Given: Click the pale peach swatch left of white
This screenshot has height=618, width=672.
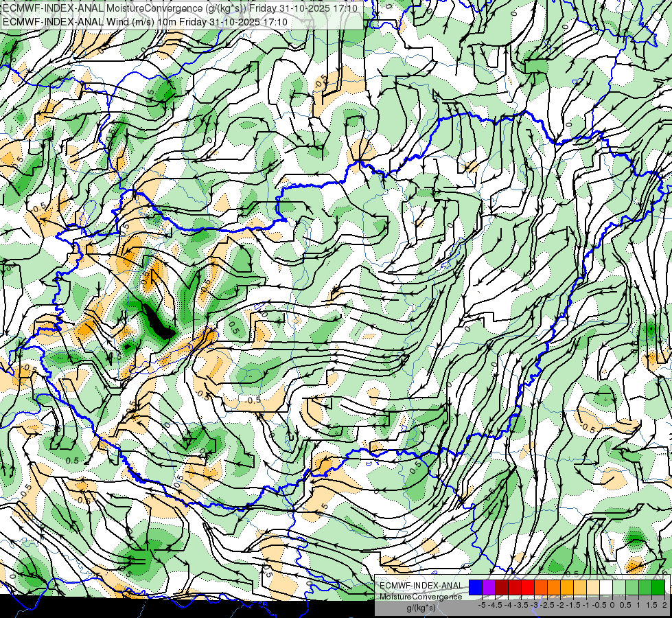Looking at the screenshot, I should point(592,587).
